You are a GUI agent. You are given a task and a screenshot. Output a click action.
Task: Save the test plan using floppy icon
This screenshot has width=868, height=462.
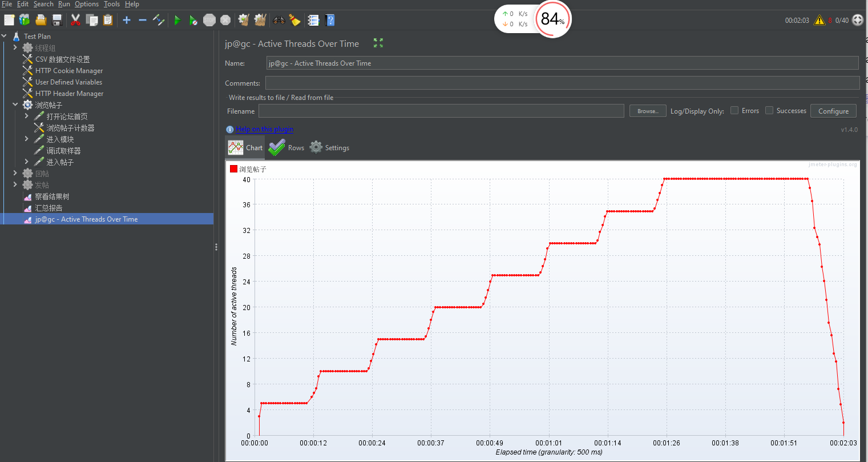(57, 20)
